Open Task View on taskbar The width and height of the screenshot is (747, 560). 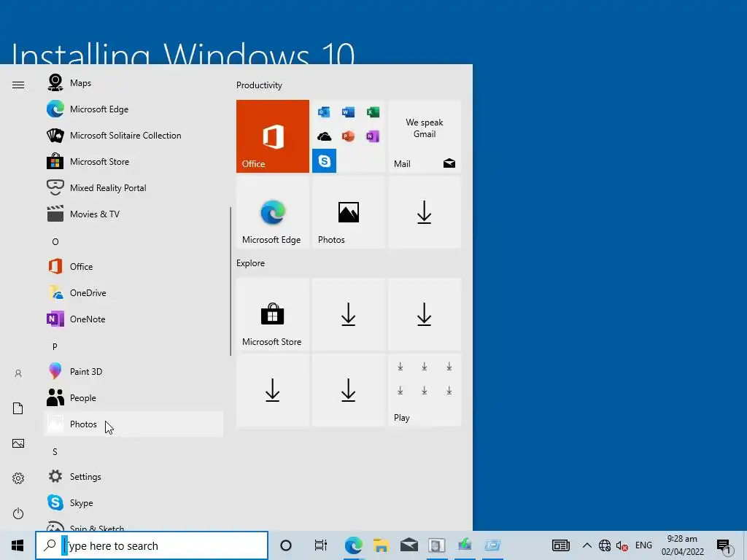[321, 545]
